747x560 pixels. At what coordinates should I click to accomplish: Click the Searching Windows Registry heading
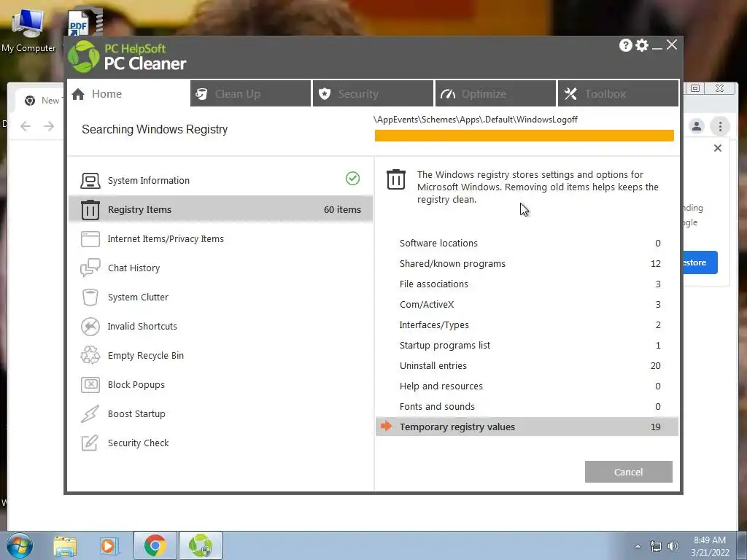(155, 129)
